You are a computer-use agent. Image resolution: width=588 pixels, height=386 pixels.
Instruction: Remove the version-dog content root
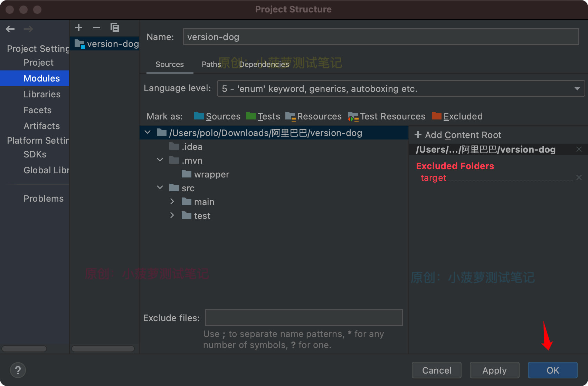579,149
